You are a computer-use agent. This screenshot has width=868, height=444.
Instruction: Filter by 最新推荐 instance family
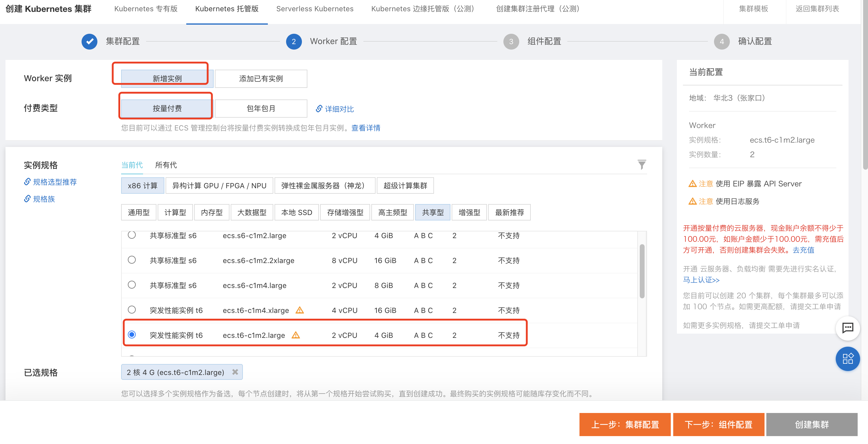pyautogui.click(x=509, y=212)
